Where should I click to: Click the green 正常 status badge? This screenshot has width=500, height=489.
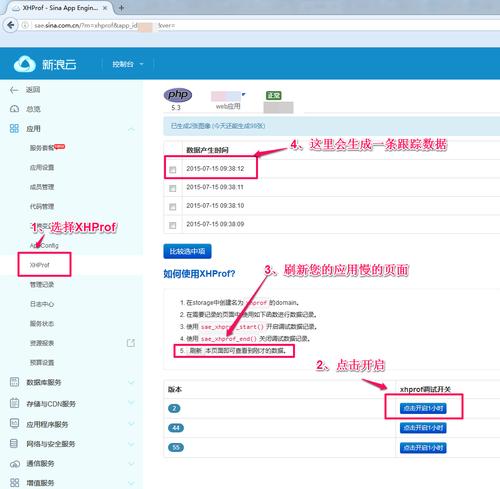[x=274, y=96]
